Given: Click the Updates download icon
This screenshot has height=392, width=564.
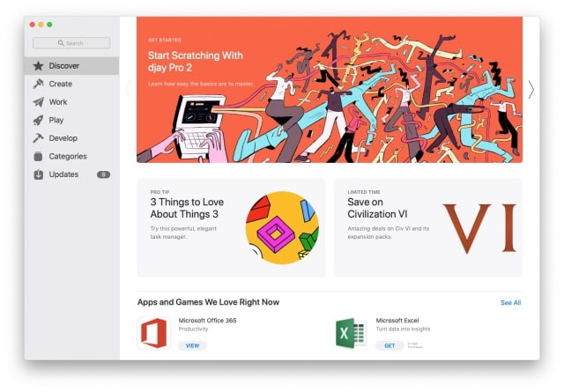Looking at the screenshot, I should click(38, 174).
